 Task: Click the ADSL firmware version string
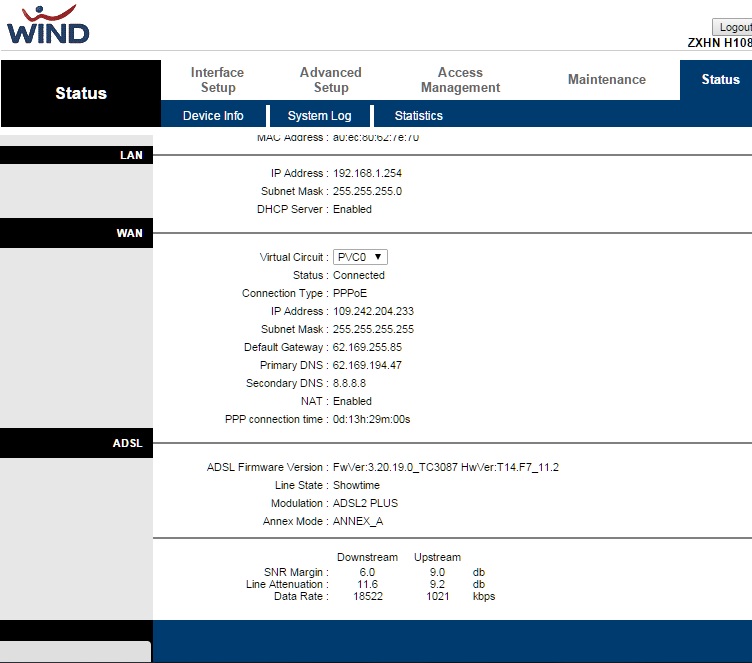(446, 467)
